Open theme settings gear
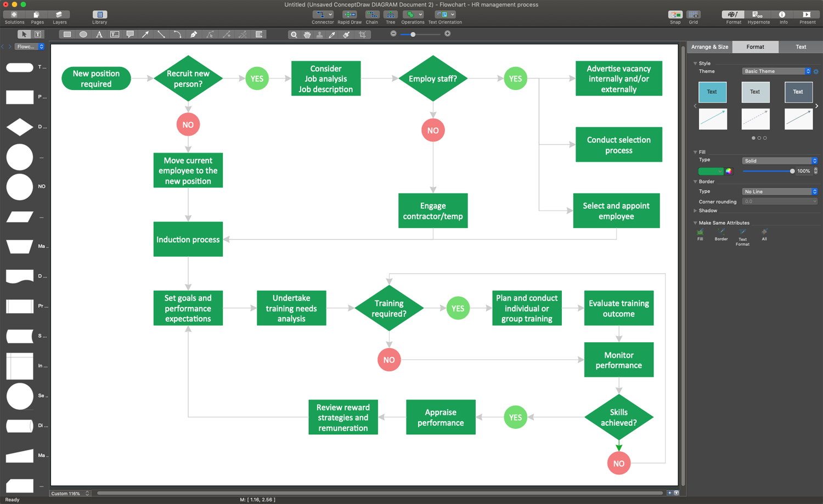The image size is (823, 504). tap(816, 71)
